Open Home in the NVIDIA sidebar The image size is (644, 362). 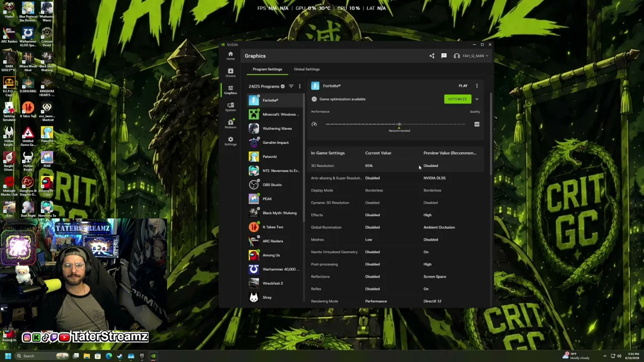[230, 55]
